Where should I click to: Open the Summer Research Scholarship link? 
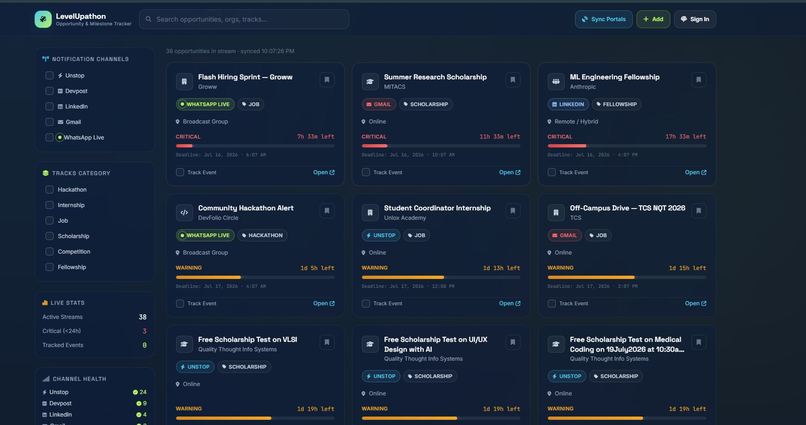pos(510,172)
